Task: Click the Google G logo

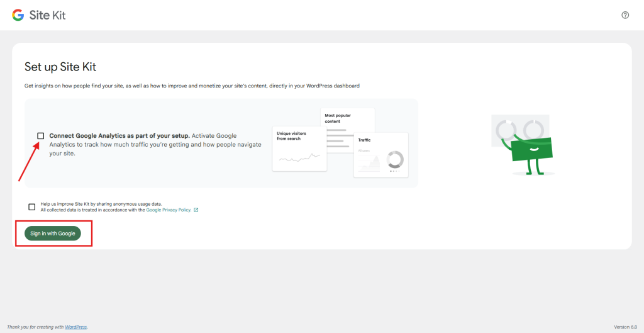Action: click(x=18, y=15)
